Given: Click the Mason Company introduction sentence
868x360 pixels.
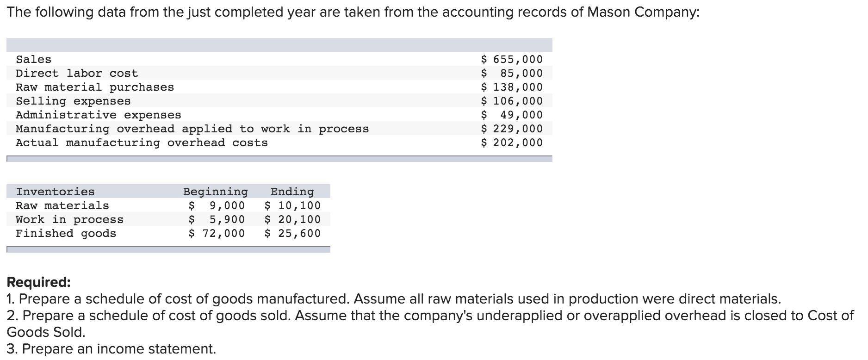Looking at the screenshot, I should [x=353, y=12].
